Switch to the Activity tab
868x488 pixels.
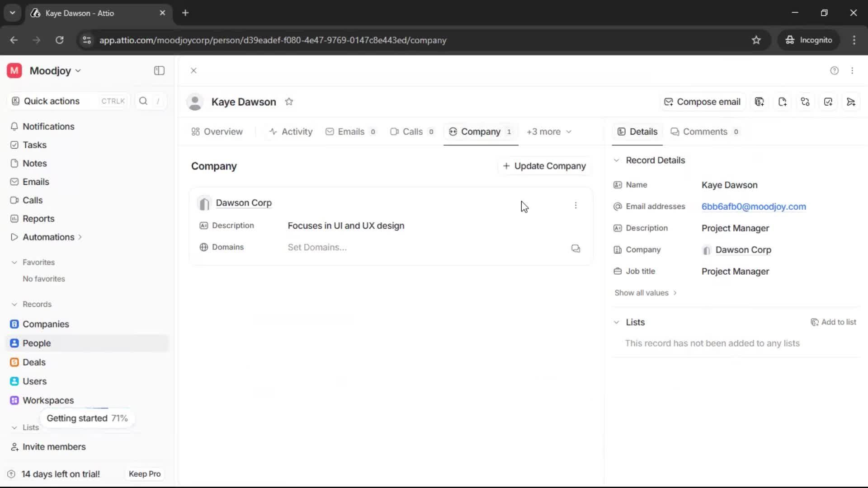point(290,131)
